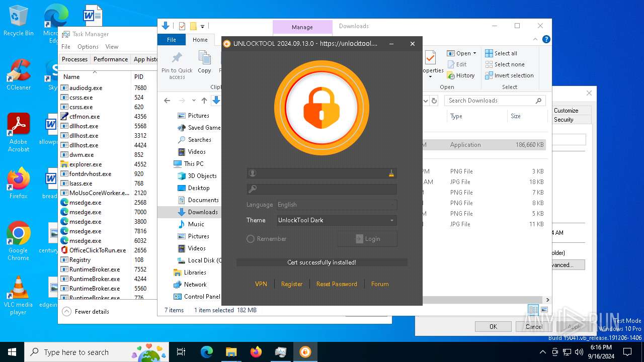This screenshot has width=644, height=362.
Task: Click the Select all icon in File Explorer
Action: coord(489,53)
